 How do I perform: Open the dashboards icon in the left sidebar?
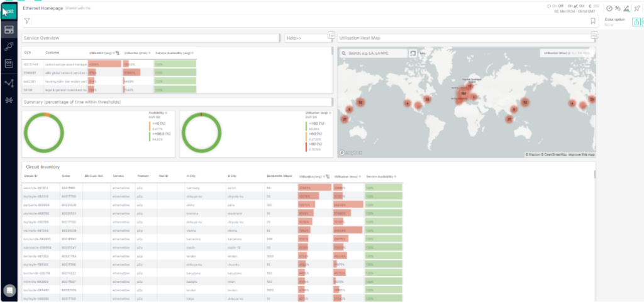(9, 29)
